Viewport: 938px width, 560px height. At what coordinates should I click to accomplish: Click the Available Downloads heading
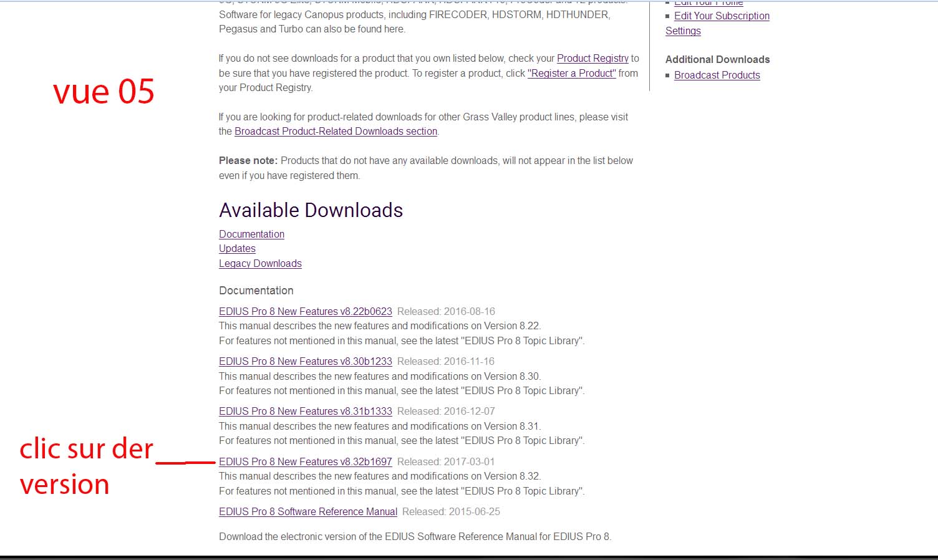311,210
